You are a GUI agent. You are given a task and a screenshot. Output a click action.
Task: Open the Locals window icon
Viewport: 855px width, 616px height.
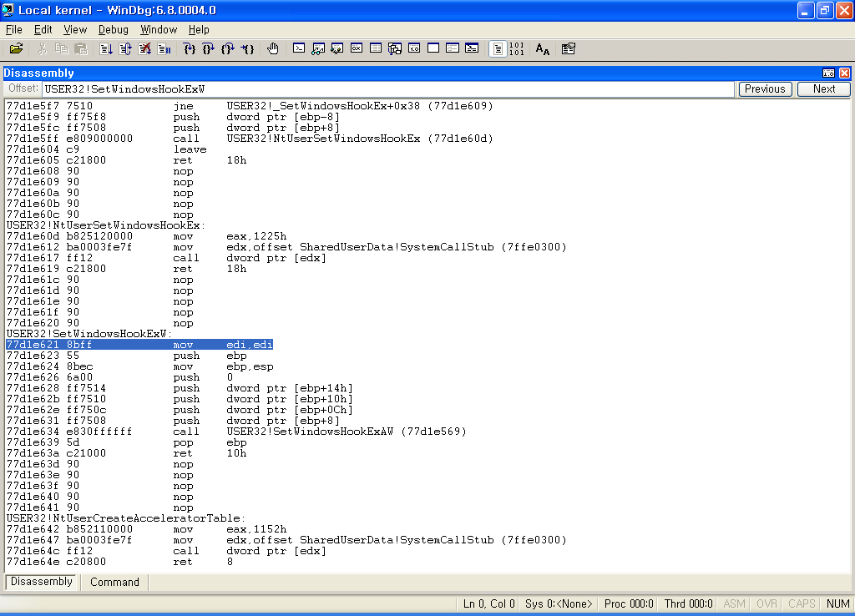(x=337, y=49)
